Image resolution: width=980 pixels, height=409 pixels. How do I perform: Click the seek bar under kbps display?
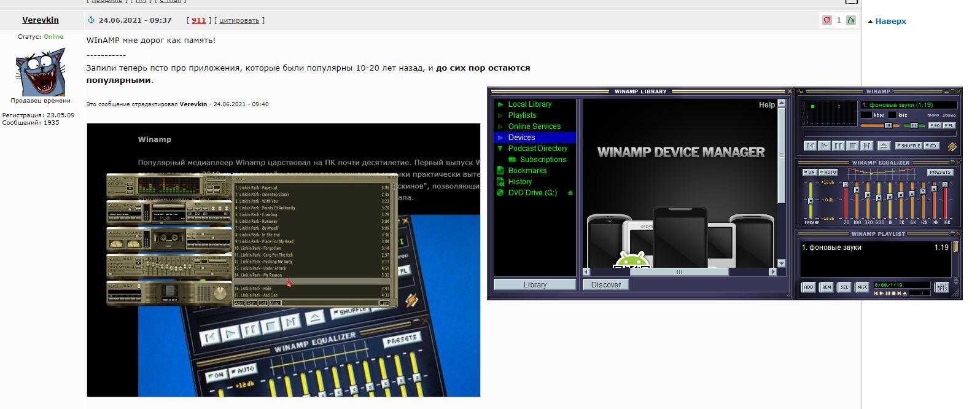tap(880, 134)
